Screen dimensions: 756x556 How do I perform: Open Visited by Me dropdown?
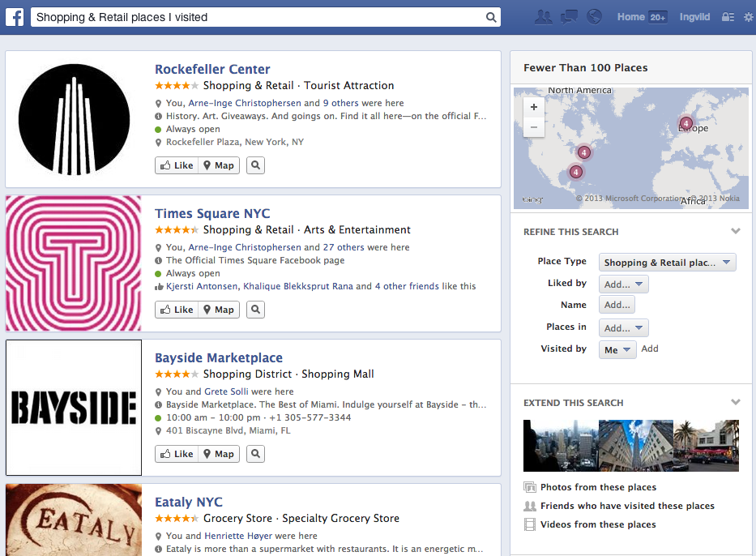(617, 350)
